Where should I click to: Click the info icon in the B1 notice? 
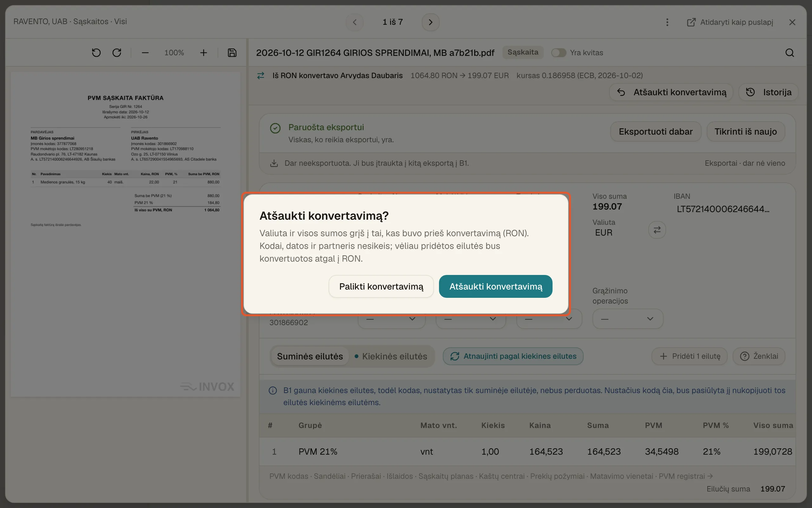pos(273,391)
